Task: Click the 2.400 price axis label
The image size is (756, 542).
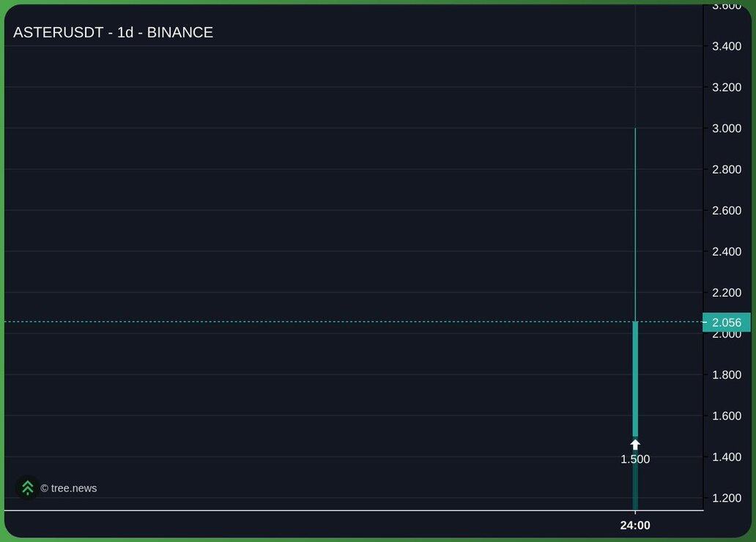Action: click(x=726, y=252)
